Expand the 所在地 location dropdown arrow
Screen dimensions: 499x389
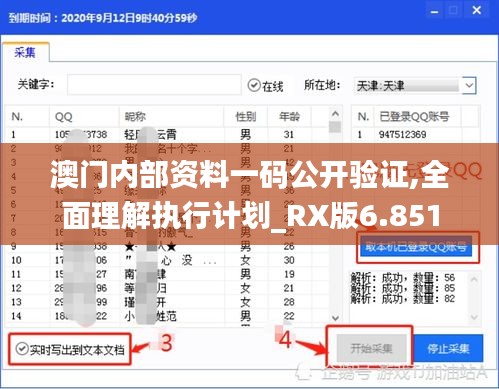[469, 85]
